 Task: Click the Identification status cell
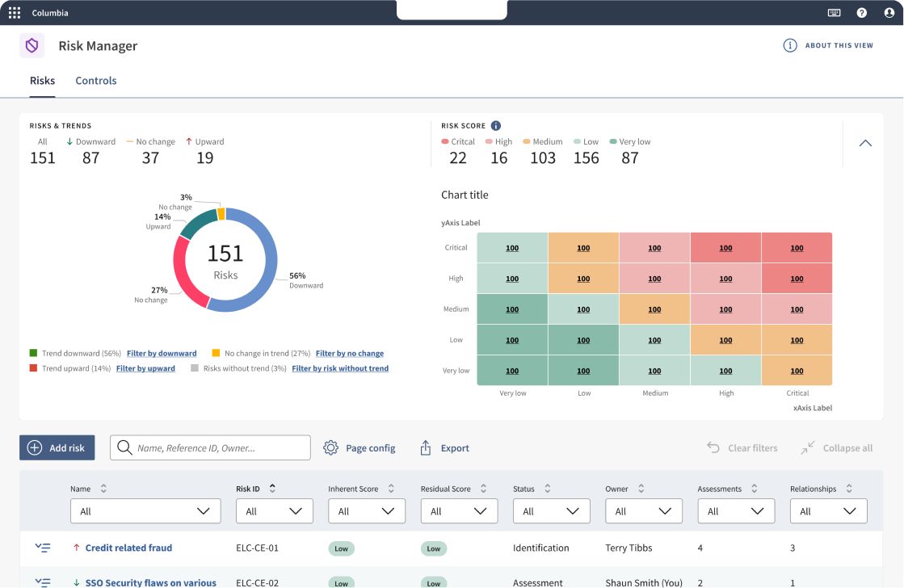540,548
